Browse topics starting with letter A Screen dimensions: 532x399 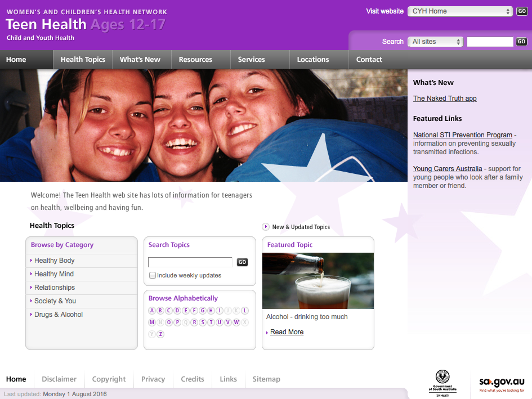152,311
